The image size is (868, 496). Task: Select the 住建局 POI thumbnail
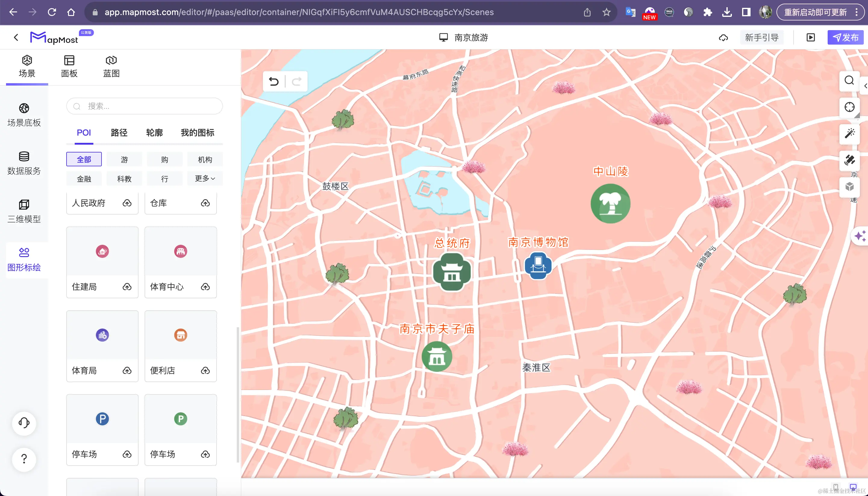(102, 251)
